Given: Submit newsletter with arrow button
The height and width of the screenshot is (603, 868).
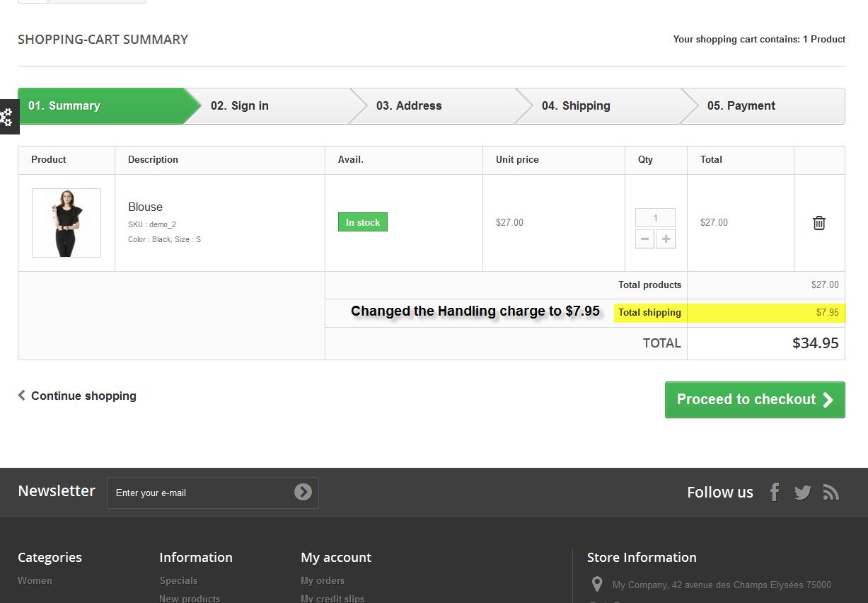Looking at the screenshot, I should 303,492.
